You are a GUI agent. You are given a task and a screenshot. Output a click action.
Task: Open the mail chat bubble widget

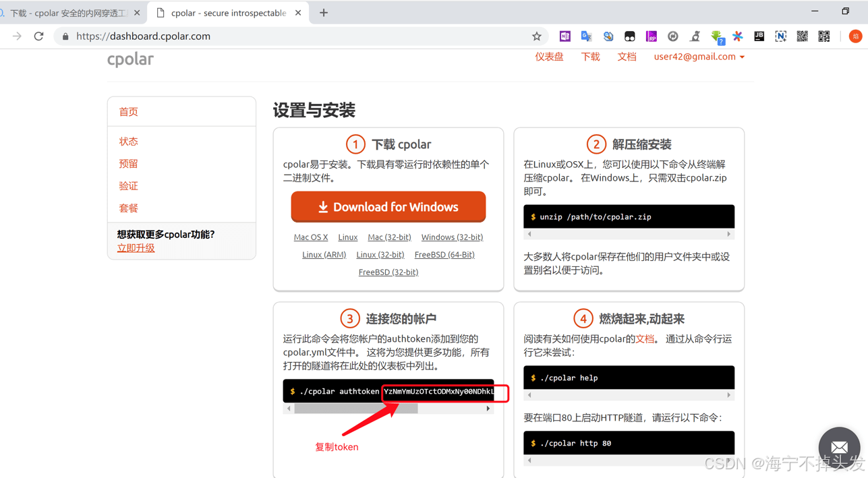pyautogui.click(x=839, y=446)
